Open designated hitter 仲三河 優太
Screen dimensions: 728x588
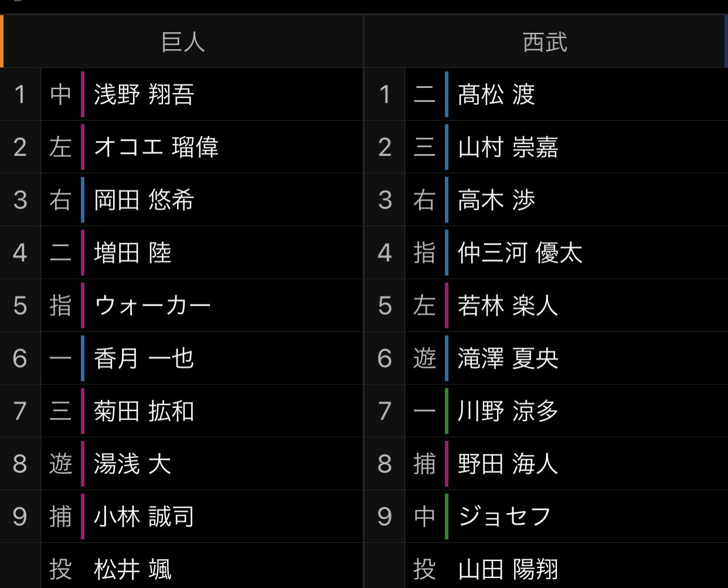520,252
